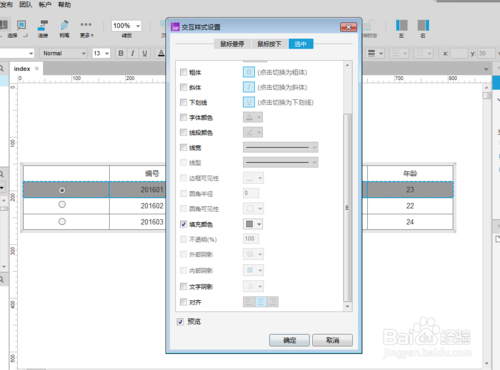Enable the 对齐 (alignment) checkbox

coord(183,302)
